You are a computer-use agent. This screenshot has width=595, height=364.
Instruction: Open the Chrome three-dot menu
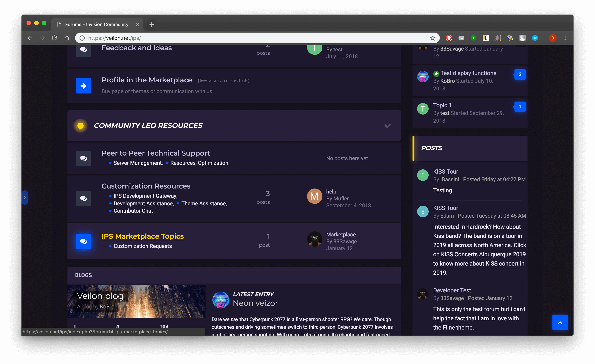[x=565, y=38]
